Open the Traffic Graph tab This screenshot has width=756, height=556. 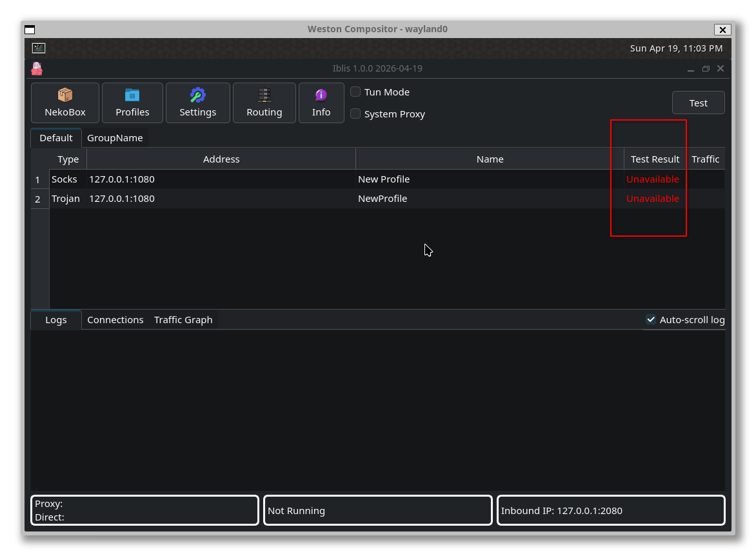[x=183, y=320]
